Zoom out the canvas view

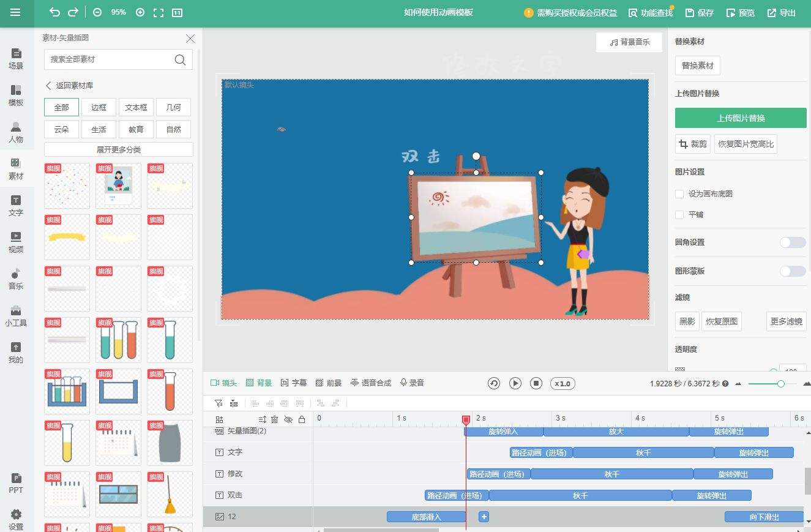[97, 12]
